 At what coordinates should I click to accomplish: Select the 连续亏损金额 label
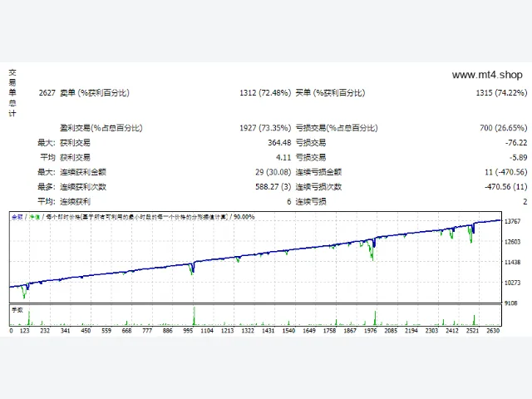point(318,172)
